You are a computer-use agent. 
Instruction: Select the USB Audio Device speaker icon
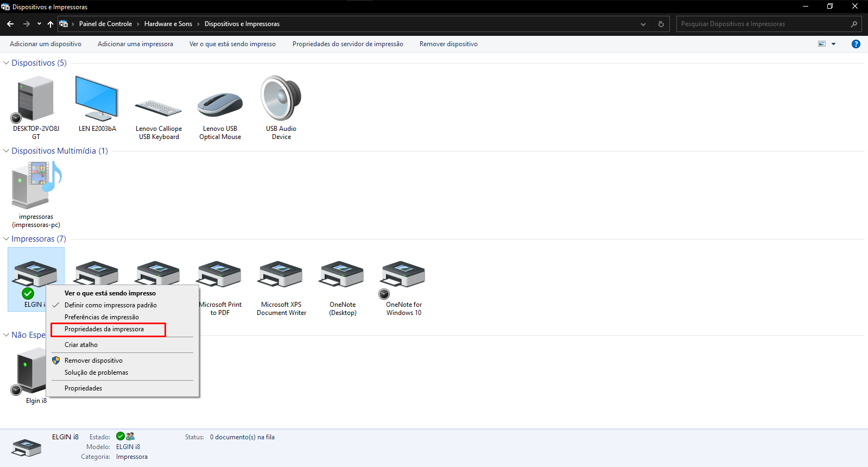[281, 99]
